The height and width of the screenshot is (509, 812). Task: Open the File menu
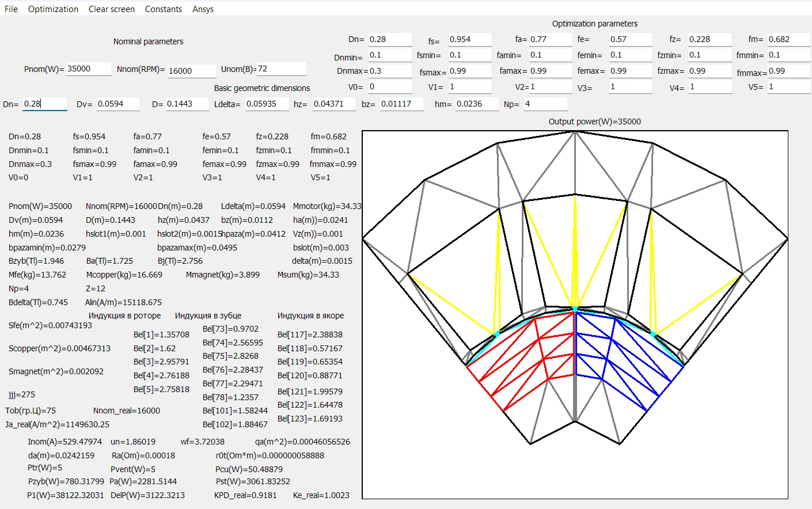pyautogui.click(x=11, y=9)
